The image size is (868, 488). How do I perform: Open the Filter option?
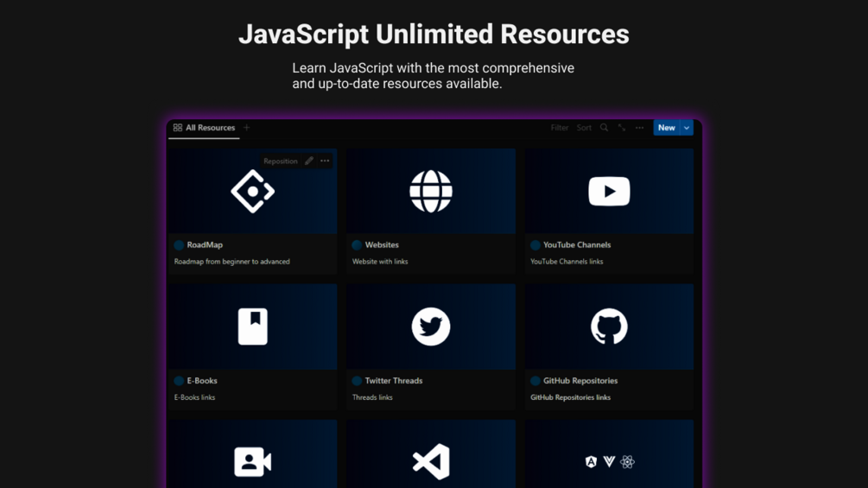tap(559, 128)
